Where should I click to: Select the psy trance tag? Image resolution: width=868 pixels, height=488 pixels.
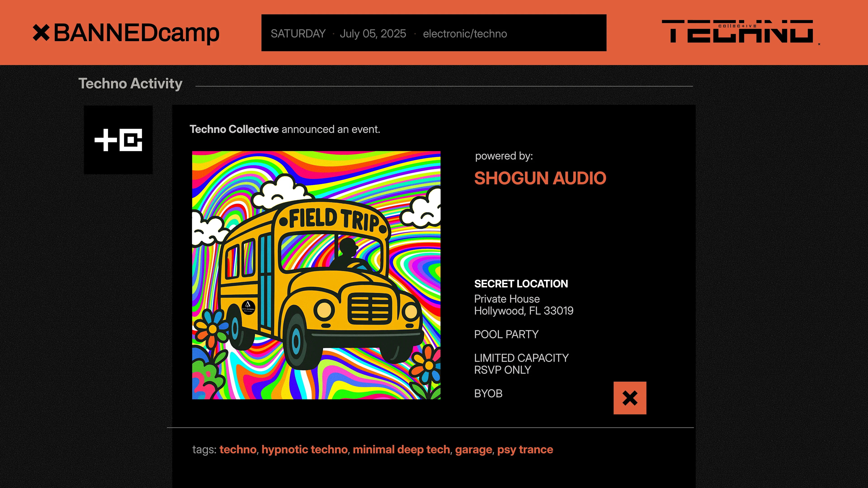tap(525, 450)
